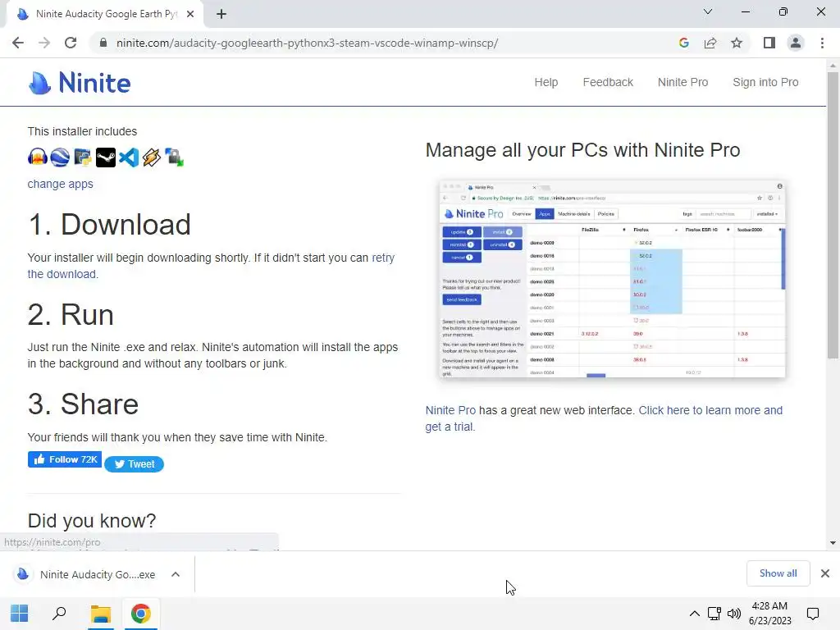Share this page using the share icon
The height and width of the screenshot is (630, 840).
click(x=710, y=43)
